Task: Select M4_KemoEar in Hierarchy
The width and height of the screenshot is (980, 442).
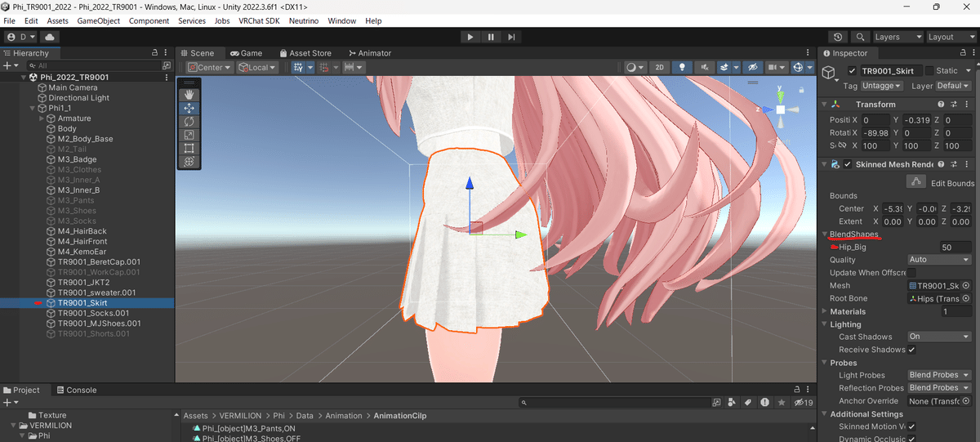Action: pyautogui.click(x=83, y=252)
